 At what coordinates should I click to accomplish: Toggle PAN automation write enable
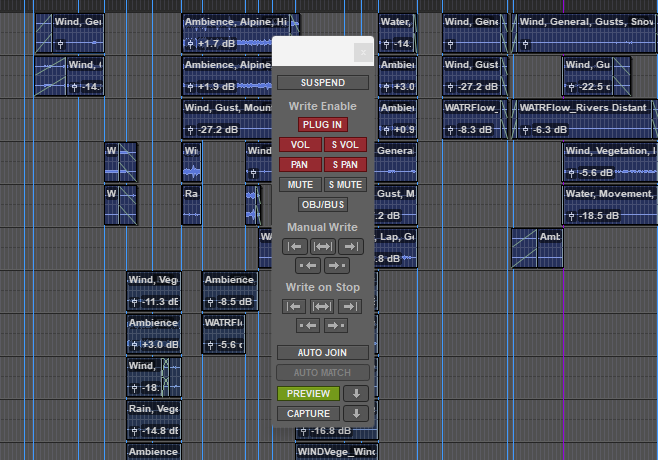300,165
